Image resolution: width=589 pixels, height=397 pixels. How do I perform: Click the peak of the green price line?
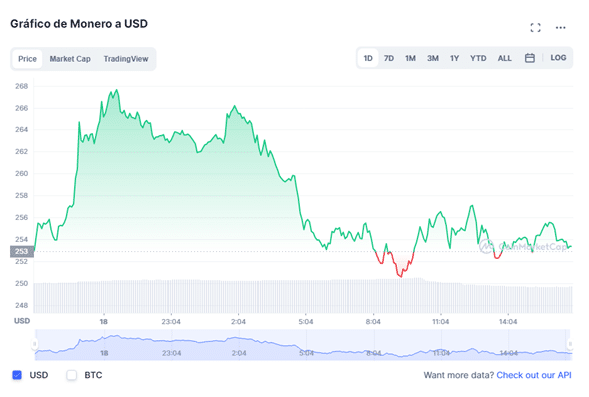pyautogui.click(x=117, y=90)
